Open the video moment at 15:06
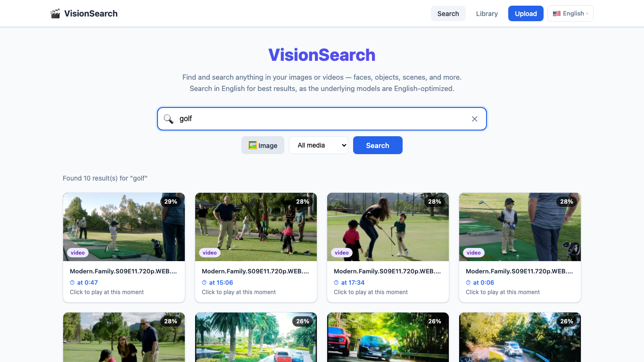Viewport: 644px width, 362px height. coord(221,282)
